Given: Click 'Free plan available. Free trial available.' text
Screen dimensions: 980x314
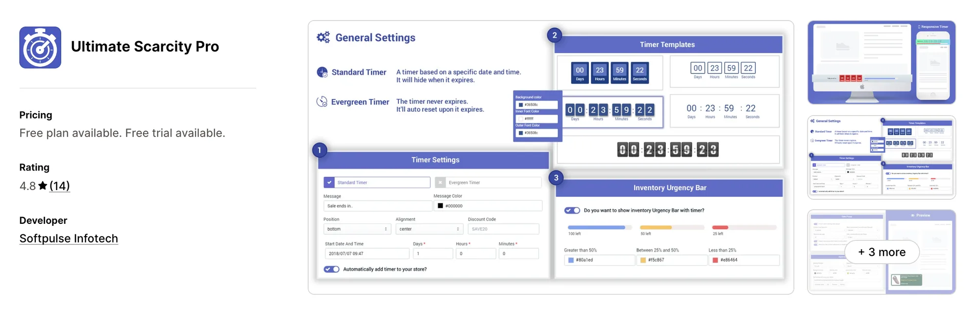Looking at the screenshot, I should [x=122, y=133].
